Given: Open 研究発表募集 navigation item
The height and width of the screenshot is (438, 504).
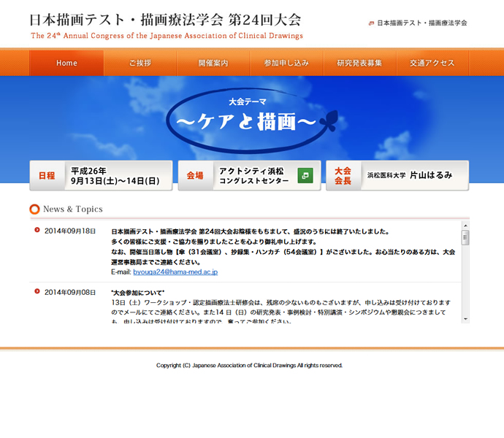Looking at the screenshot, I should (x=359, y=63).
